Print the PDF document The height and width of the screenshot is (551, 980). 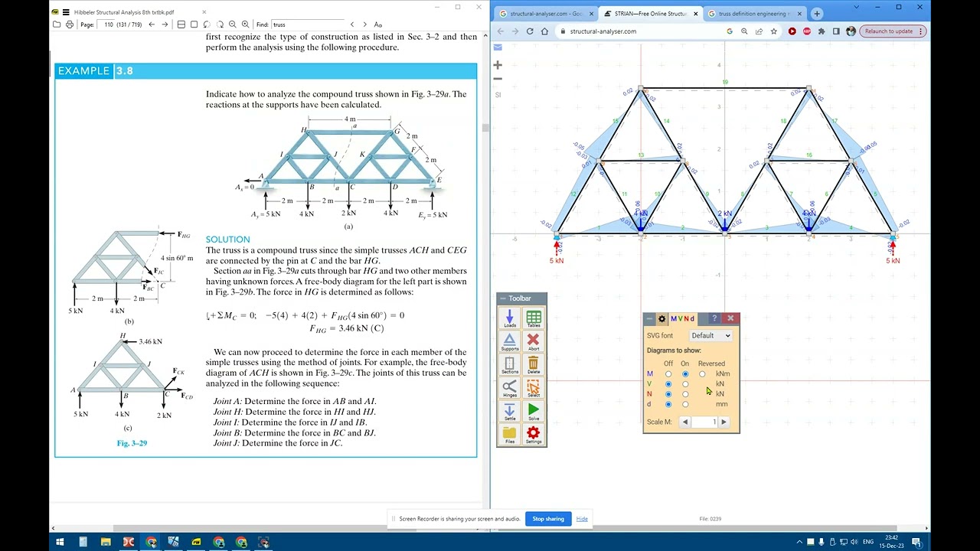(x=70, y=24)
